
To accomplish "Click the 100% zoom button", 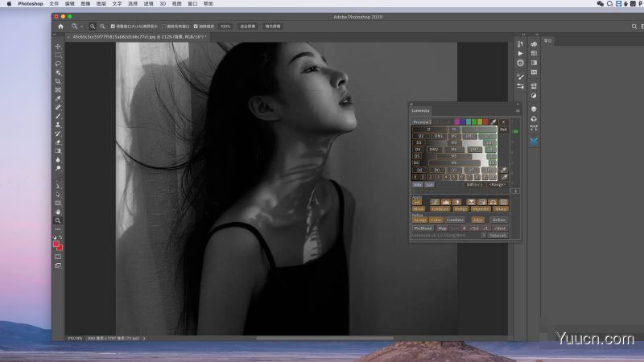I will 225,27.
